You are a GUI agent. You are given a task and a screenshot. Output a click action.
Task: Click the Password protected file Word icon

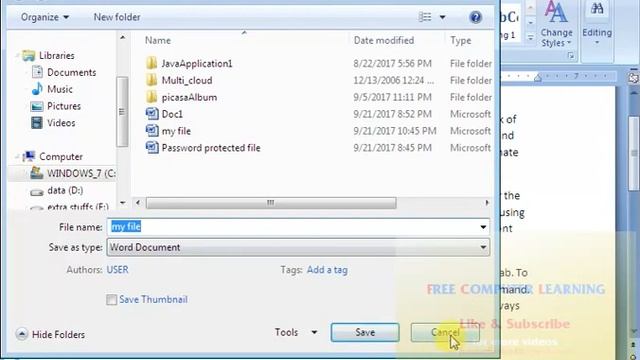click(x=152, y=147)
